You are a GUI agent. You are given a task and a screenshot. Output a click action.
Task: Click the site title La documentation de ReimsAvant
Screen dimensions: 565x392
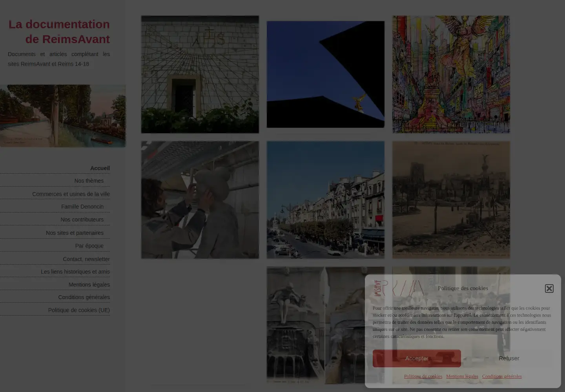[59, 32]
